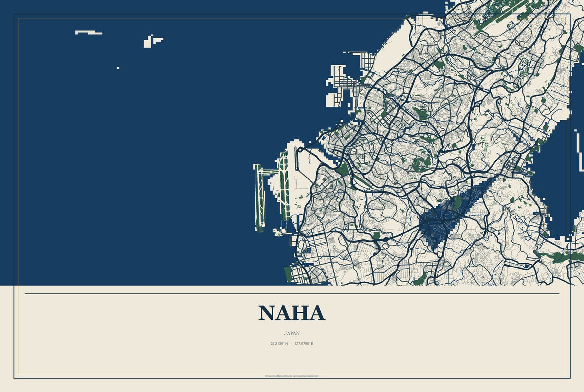
Task: Click the "© OpenStreetMap contributors" credit
Action: pyautogui.click(x=278, y=376)
